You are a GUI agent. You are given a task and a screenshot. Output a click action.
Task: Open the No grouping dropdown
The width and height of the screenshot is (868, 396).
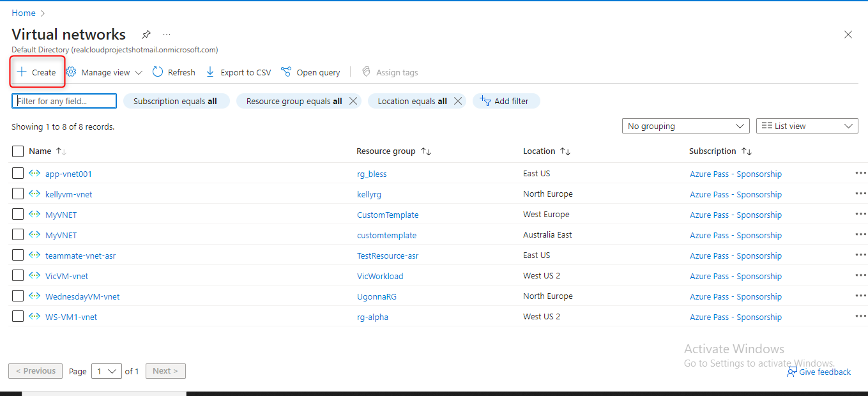pyautogui.click(x=686, y=126)
